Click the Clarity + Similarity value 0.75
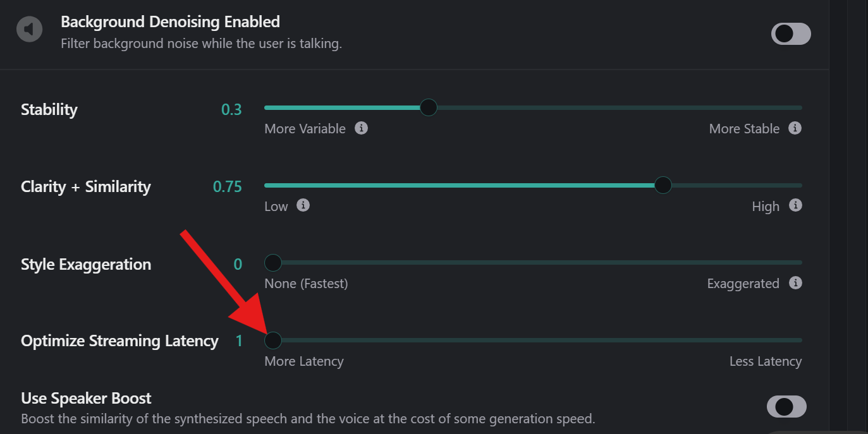This screenshot has height=434, width=868. [228, 187]
